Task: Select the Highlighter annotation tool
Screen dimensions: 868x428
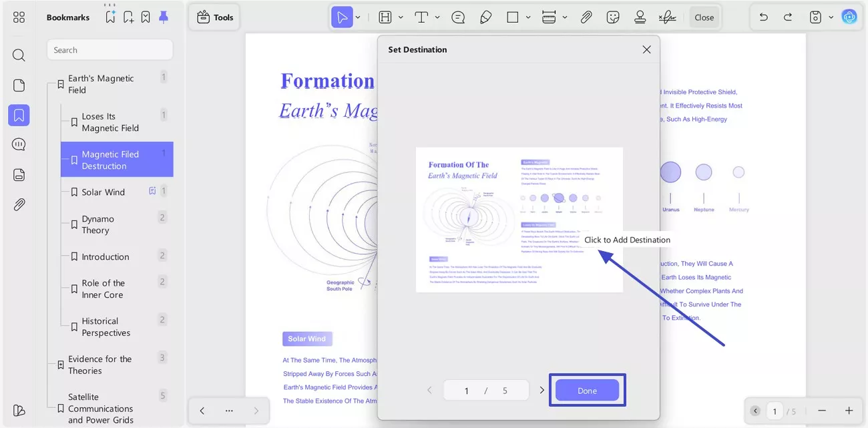Action: (485, 17)
